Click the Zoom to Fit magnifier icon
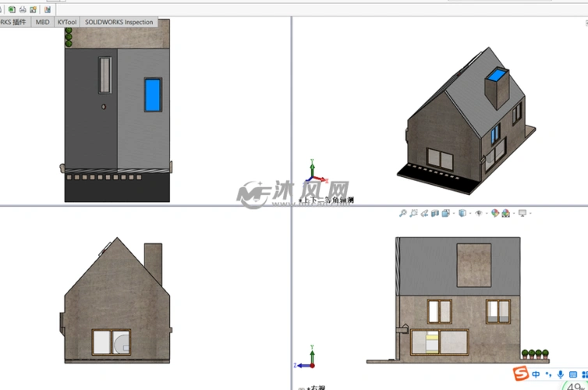588x390 pixels. pos(402,213)
